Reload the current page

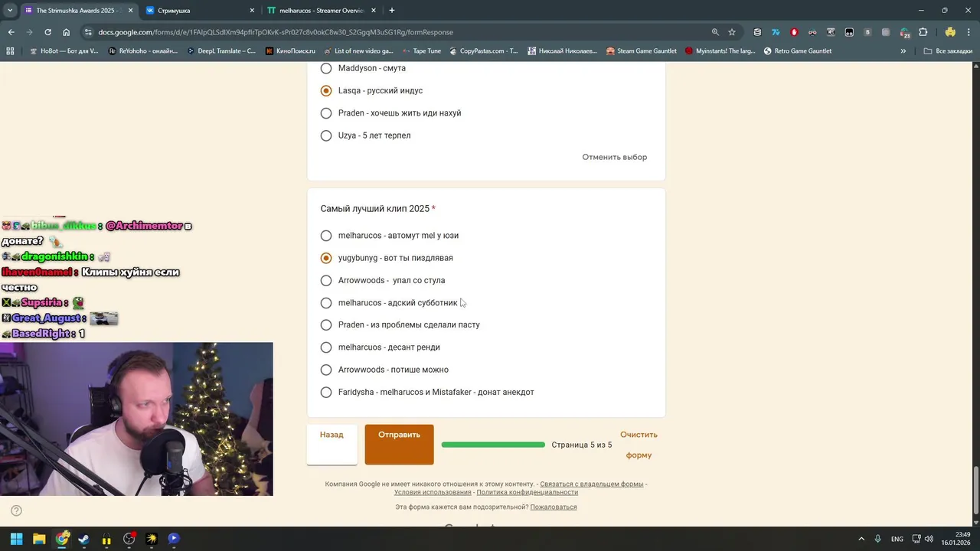pyautogui.click(x=47, y=32)
